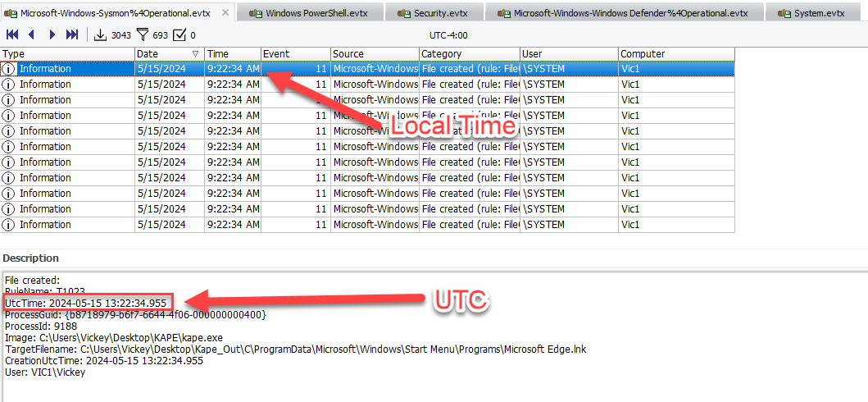Viewport: 868px width, 402px height.
Task: Toggle the checked events checkbox icon
Action: (180, 34)
